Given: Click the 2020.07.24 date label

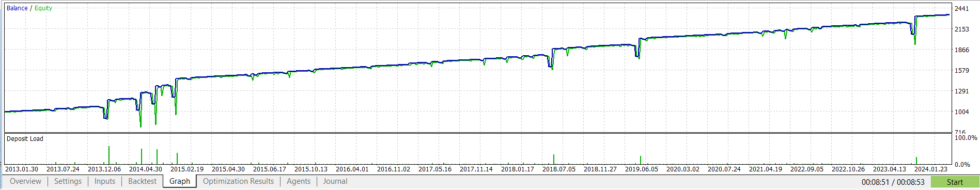Looking at the screenshot, I should tap(724, 169).
